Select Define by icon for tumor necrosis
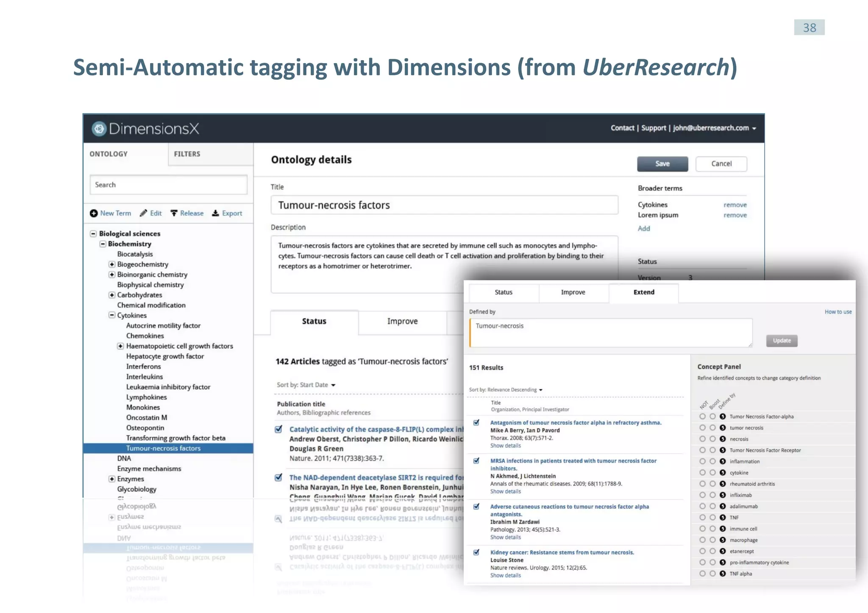The width and height of the screenshot is (868, 613). (x=723, y=428)
